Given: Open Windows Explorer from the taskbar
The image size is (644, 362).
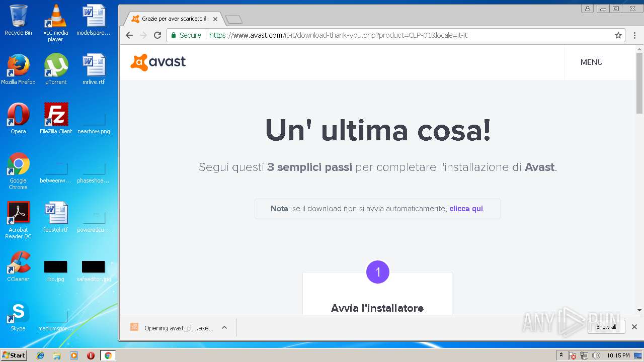Looking at the screenshot, I should [x=57, y=355].
